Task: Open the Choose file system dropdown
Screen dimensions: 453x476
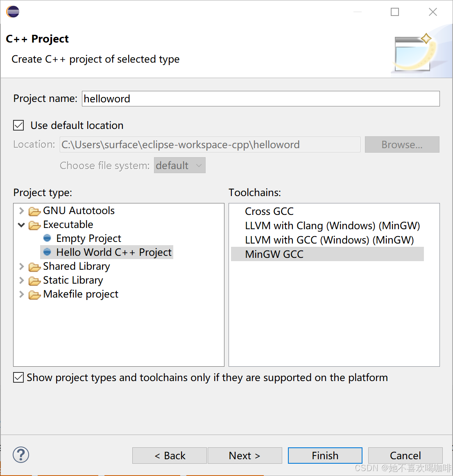Action: point(179,165)
